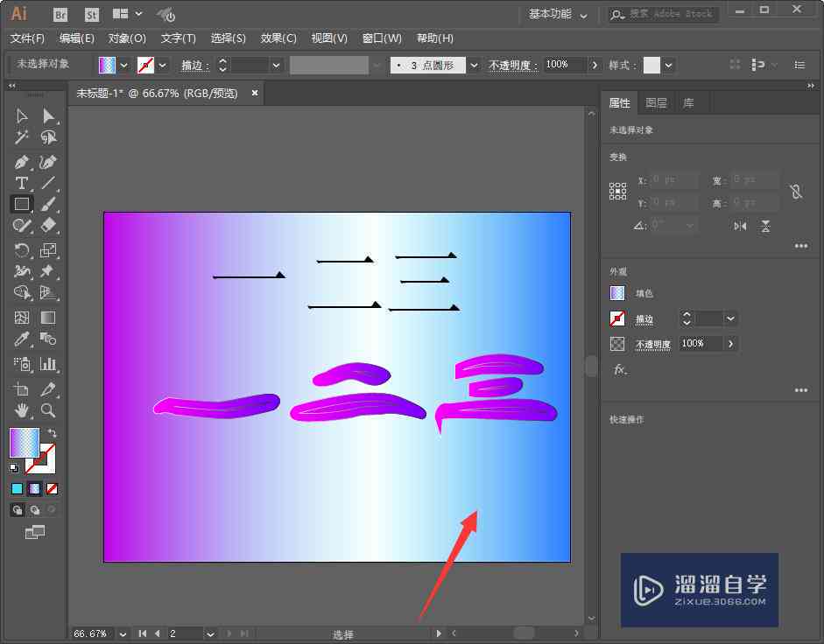Screen dimensions: 824x644
Task: Apply solid Color mode button
Action: pyautogui.click(x=18, y=489)
